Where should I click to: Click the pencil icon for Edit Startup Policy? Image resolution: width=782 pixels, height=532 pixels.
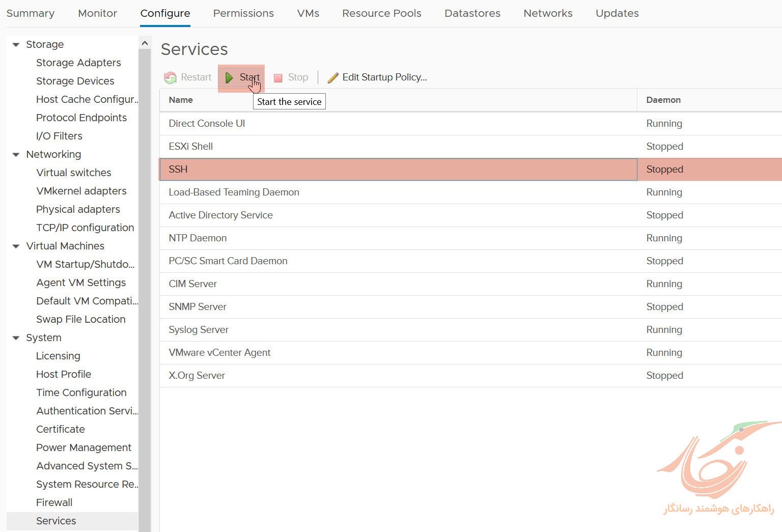coord(333,77)
